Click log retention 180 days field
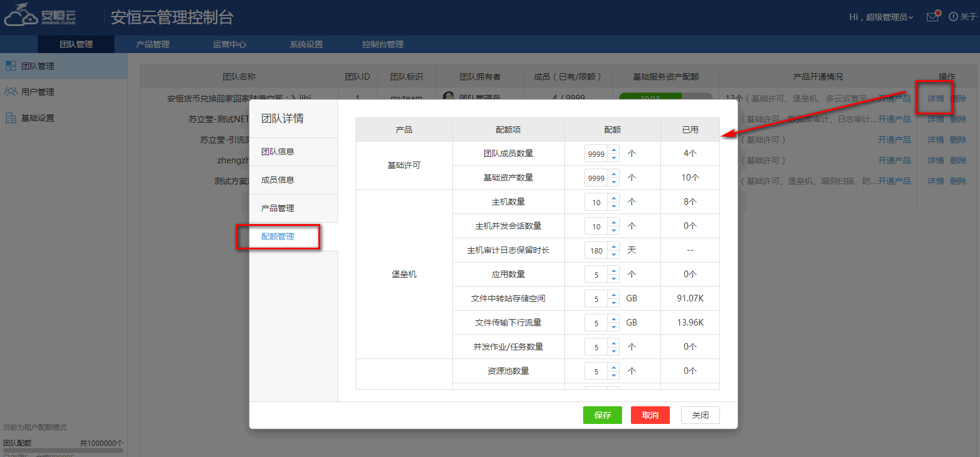The width and height of the screenshot is (980, 457). click(x=596, y=251)
